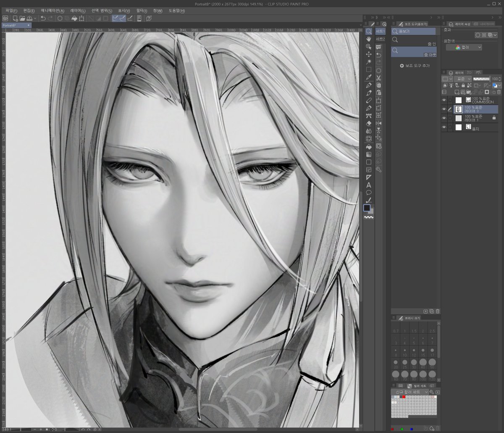Select the Operation object tool
The image size is (504, 433).
pos(369,47)
